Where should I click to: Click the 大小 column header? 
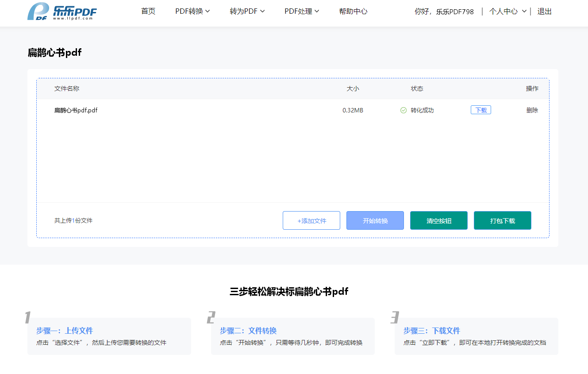pos(353,89)
